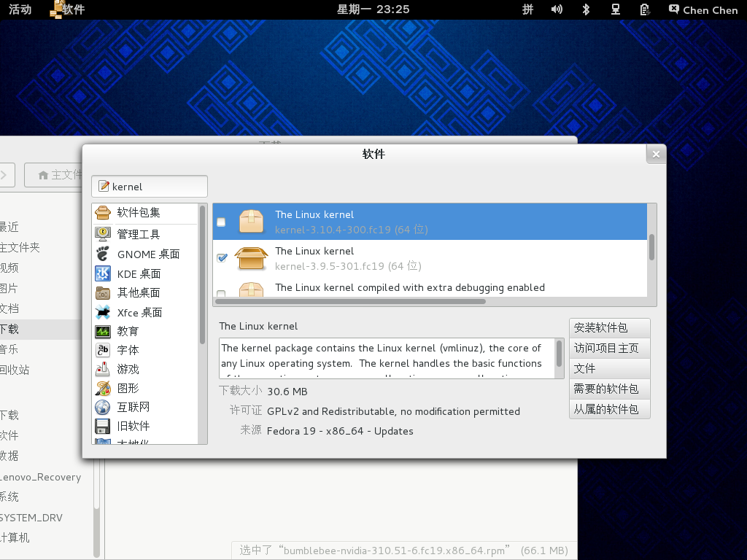The height and width of the screenshot is (560, 747).
Task: Click the source text Fedora 19 - x86_64 - Updates
Action: point(340,431)
